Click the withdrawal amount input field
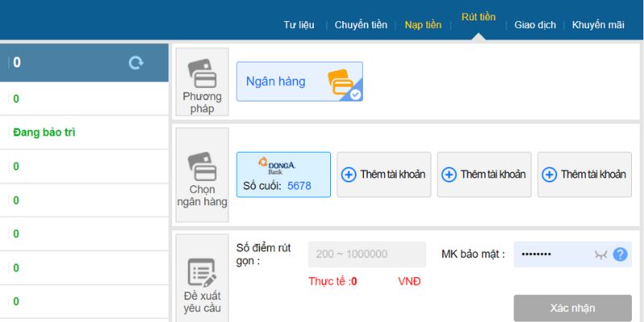644x322 pixels. [x=367, y=254]
